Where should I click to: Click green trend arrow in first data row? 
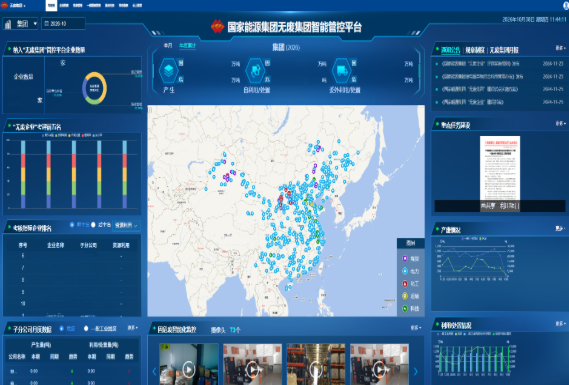click(x=72, y=371)
